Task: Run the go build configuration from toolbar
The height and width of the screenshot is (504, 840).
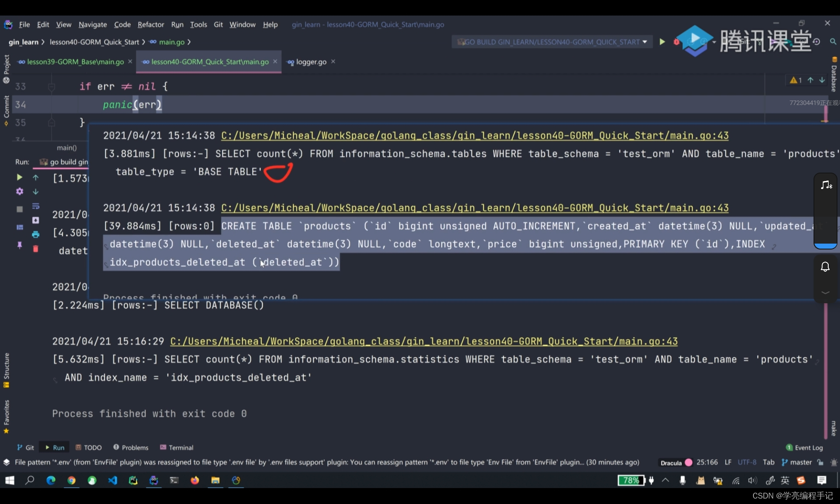Action: [x=662, y=42]
